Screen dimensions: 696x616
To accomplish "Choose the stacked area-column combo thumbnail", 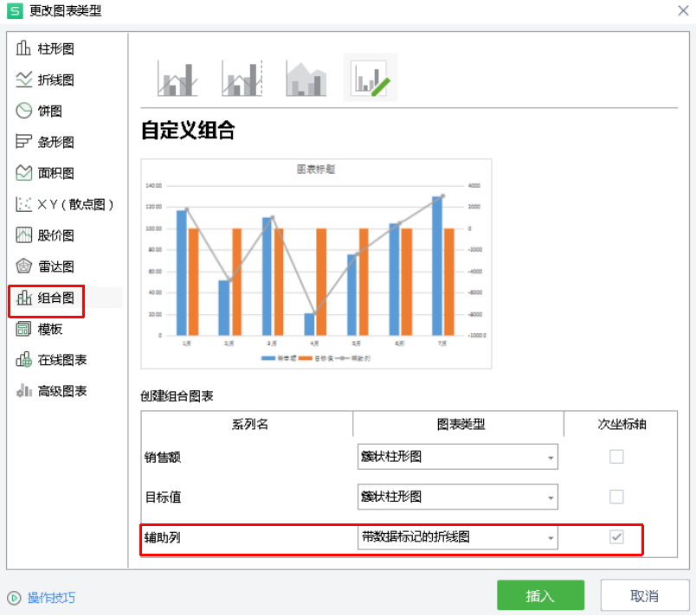I will tap(306, 78).
